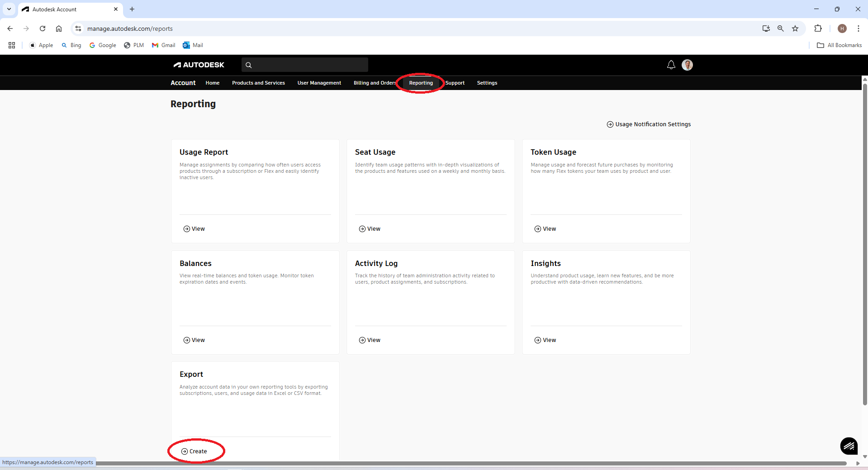Click the Reporting page heading
Viewport: 868px width, 470px height.
pos(193,104)
